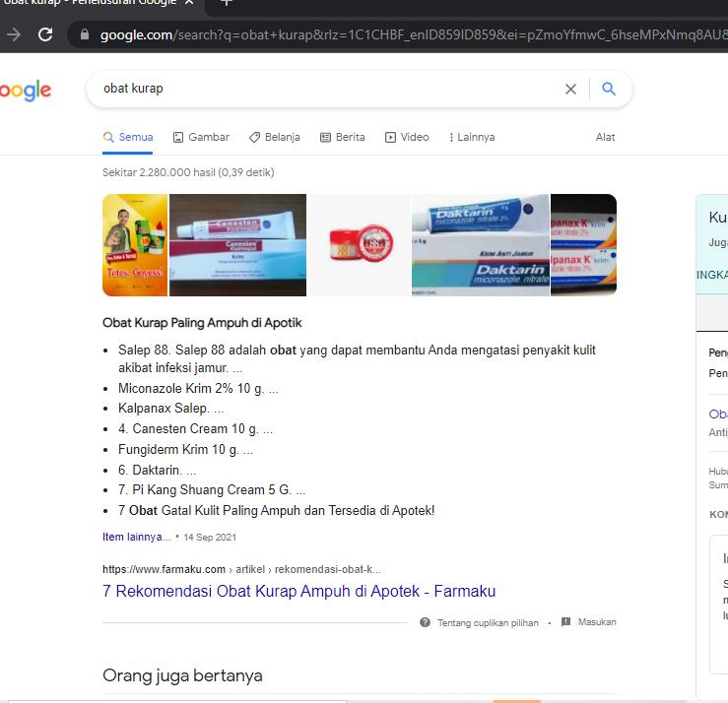Open the Tetes Ganesa thumbnail image
Image resolution: width=728 pixels, height=703 pixels.
coord(135,245)
